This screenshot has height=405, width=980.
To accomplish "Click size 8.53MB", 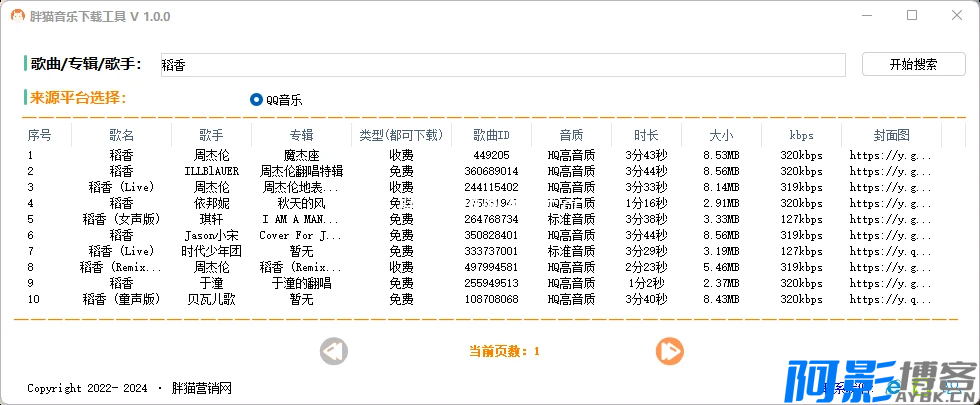I will click(721, 155).
